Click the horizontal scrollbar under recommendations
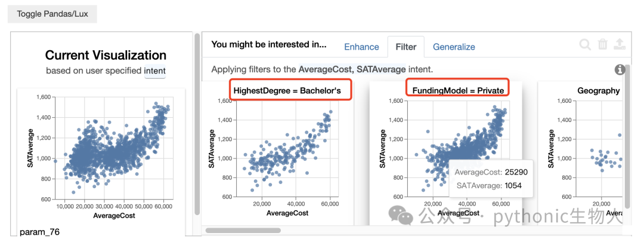Image resolution: width=644 pixels, height=242 pixels. pos(243,231)
